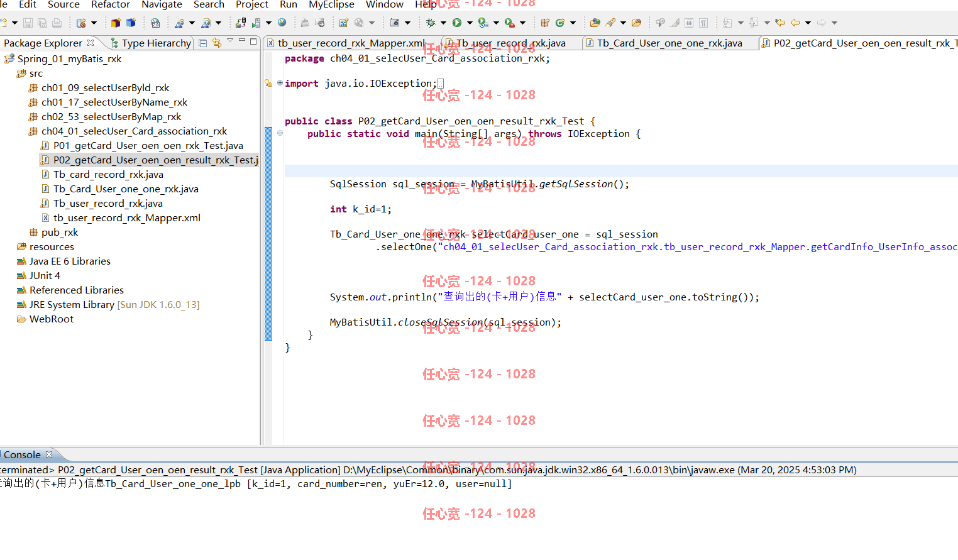
Task: Toggle Block Selection Mode icon
Action: (689, 23)
